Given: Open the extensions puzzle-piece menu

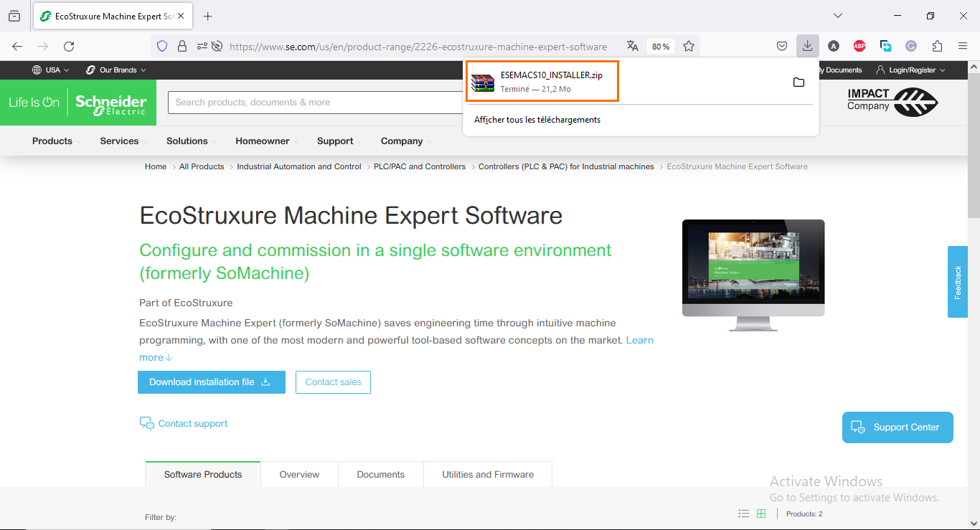Looking at the screenshot, I should pos(937,46).
